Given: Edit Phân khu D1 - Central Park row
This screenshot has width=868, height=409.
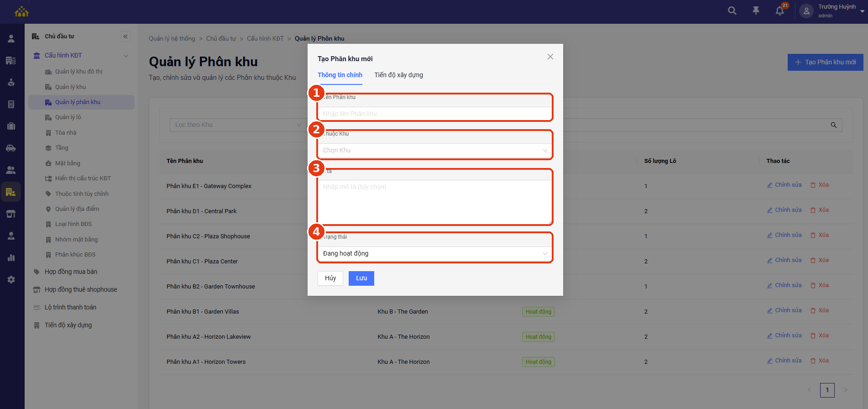Looking at the screenshot, I should pyautogui.click(x=784, y=210).
